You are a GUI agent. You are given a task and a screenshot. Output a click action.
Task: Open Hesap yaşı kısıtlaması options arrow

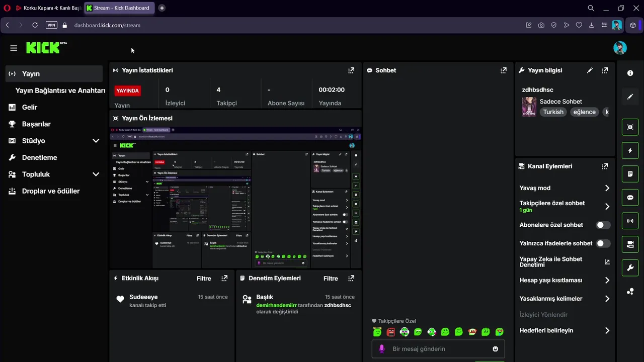607,280
